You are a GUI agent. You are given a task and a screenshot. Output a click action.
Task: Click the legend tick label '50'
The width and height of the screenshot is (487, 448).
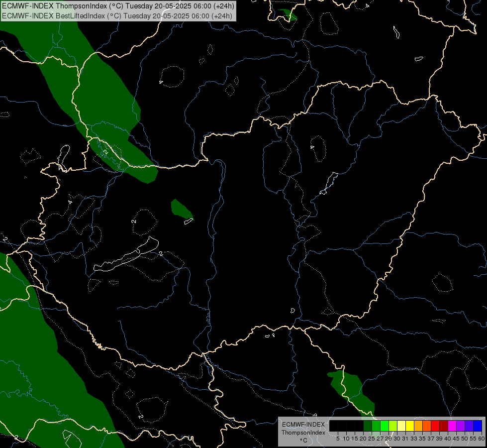(x=464, y=439)
